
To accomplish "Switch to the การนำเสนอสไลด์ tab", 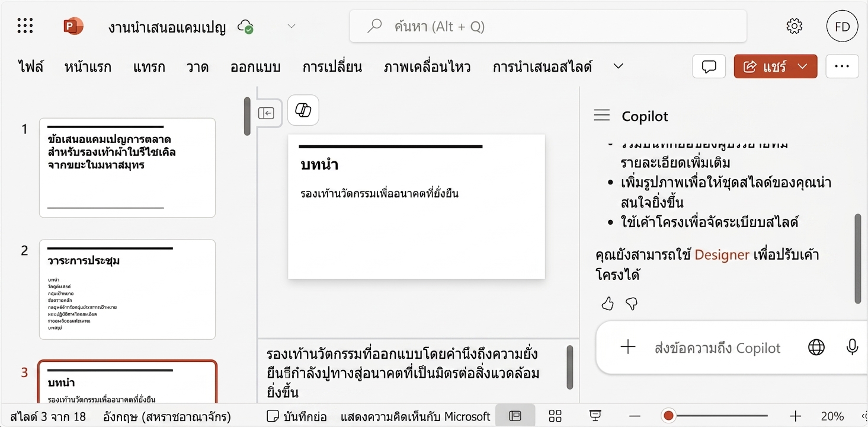I will (542, 66).
